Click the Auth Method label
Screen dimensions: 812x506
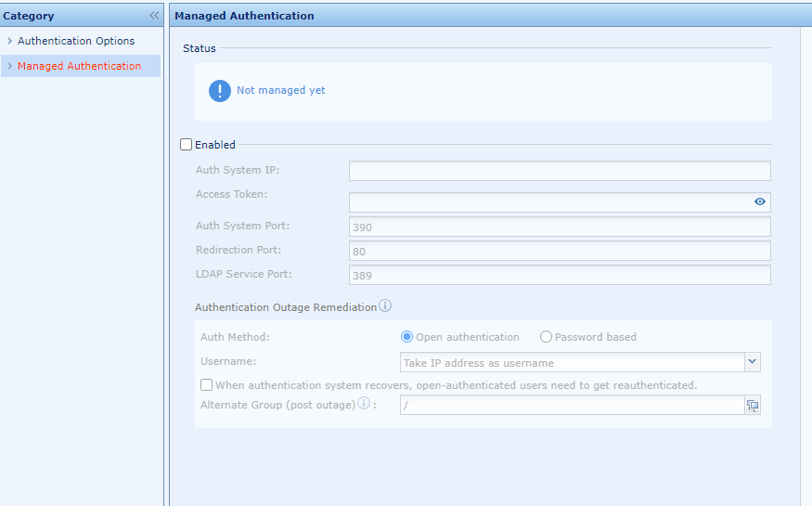click(235, 337)
